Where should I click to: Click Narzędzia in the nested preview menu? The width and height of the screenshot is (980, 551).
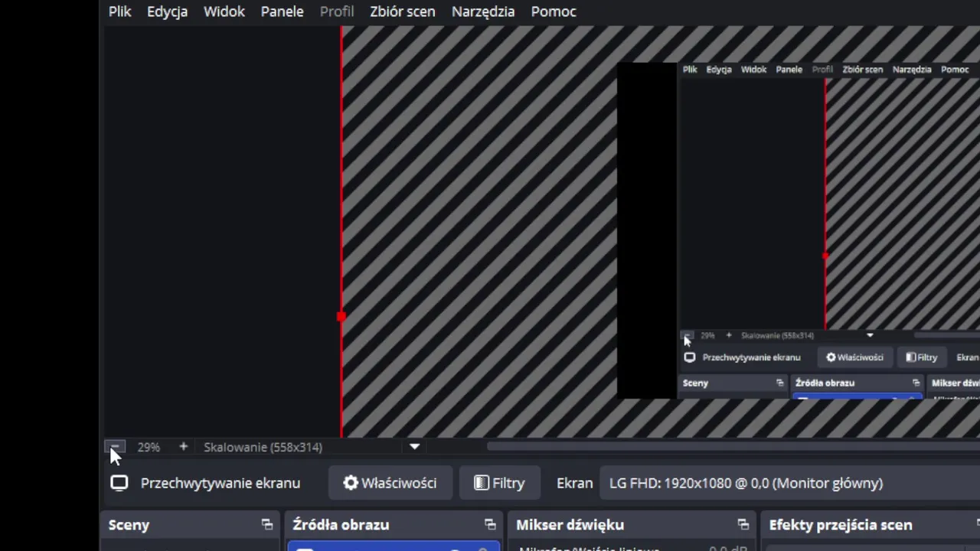click(x=912, y=70)
